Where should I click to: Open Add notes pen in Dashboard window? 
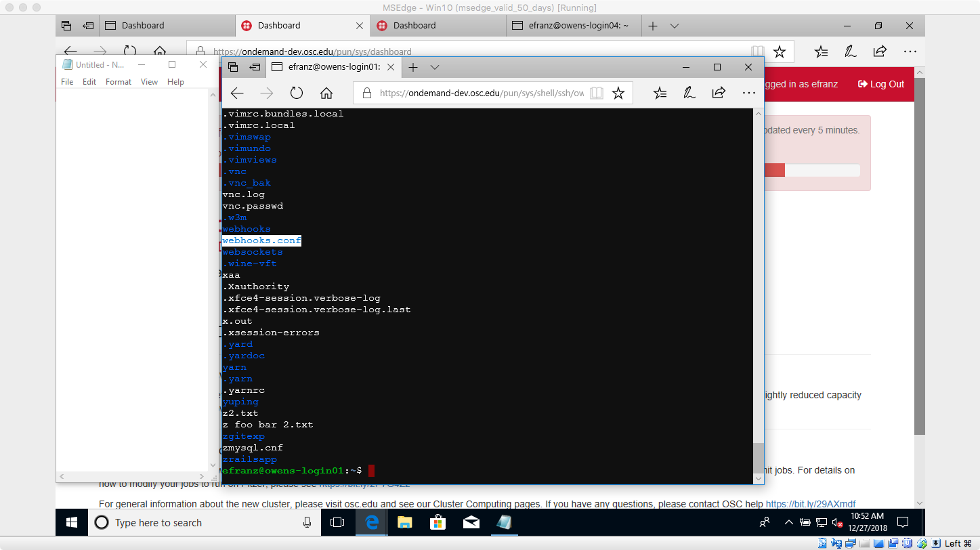pos(850,51)
